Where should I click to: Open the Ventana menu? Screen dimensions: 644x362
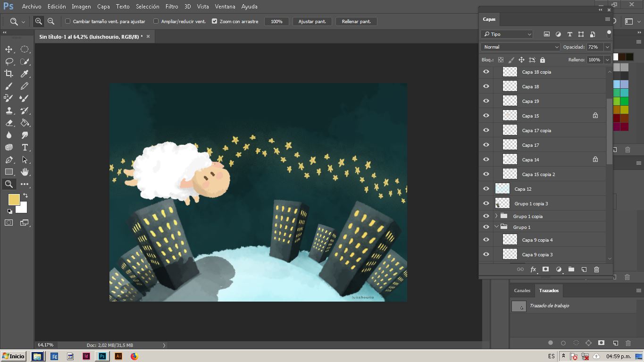coord(225,7)
